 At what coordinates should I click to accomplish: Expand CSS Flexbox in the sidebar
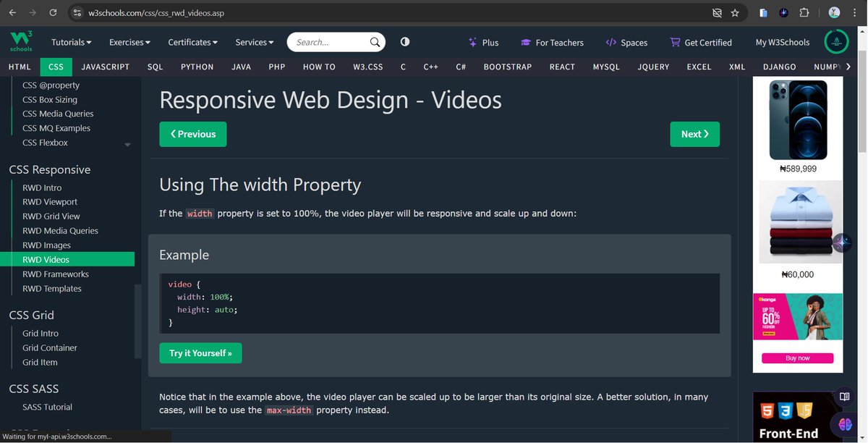(x=127, y=144)
